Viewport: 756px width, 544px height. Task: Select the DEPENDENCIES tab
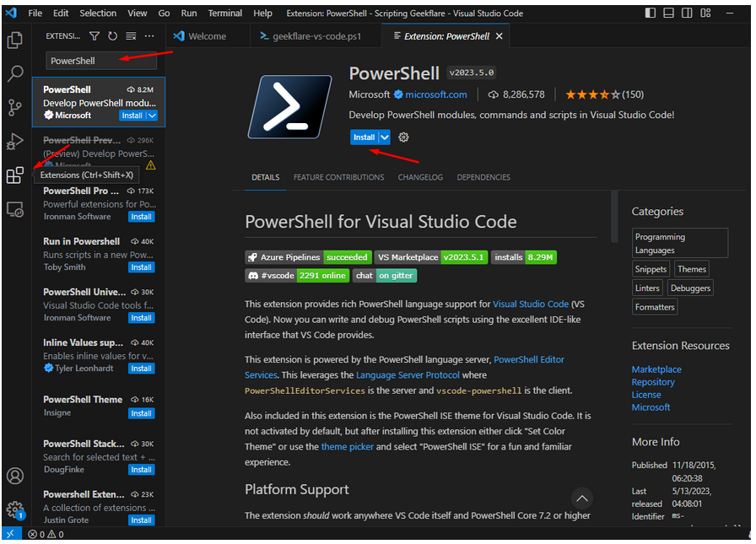pos(483,177)
